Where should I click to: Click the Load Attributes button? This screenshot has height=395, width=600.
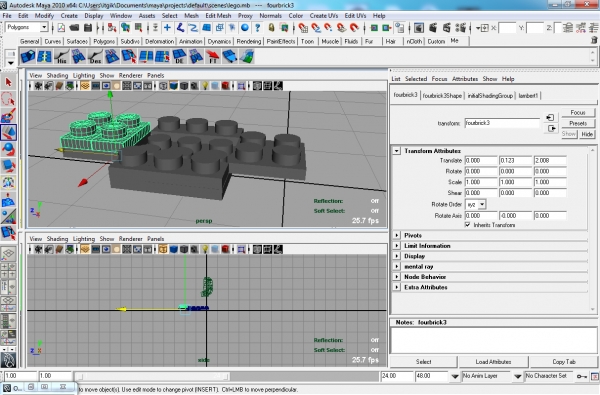click(493, 362)
